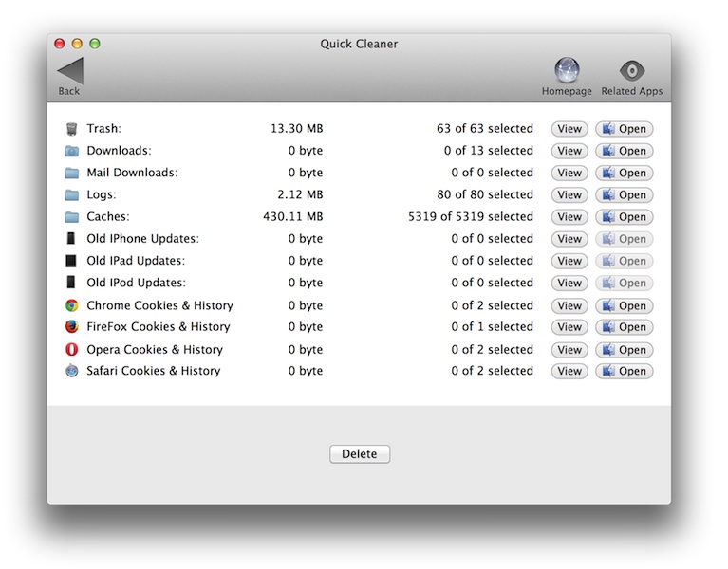Click the Opera Cookies & History icon
This screenshot has height=569, width=728.
(x=71, y=350)
